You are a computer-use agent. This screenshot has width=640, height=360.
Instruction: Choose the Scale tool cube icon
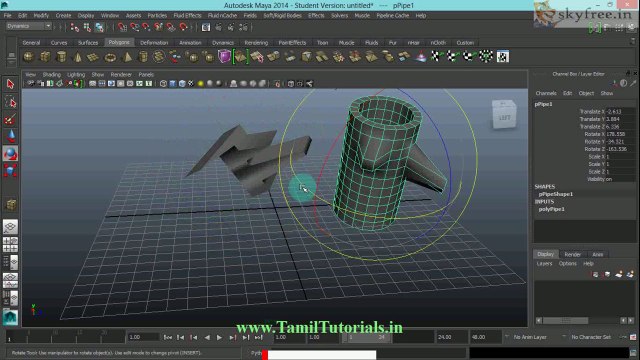click(x=10, y=170)
